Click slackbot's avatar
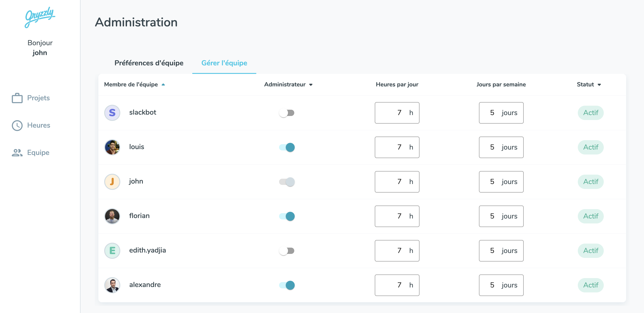This screenshot has height=313, width=644. coord(112,113)
